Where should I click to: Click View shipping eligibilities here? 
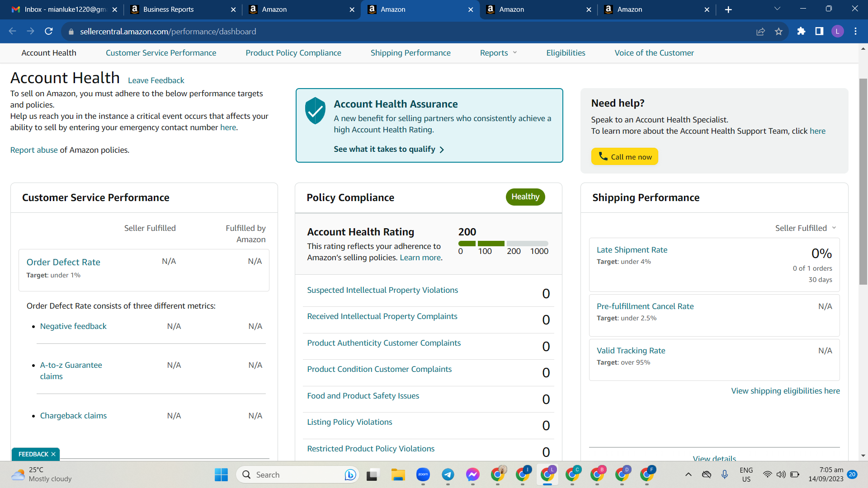point(785,391)
